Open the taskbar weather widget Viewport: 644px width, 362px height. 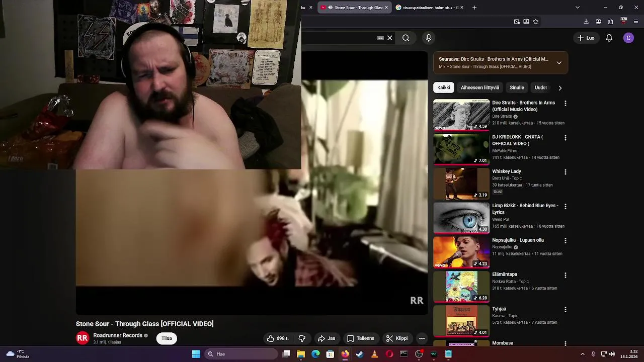point(17,354)
